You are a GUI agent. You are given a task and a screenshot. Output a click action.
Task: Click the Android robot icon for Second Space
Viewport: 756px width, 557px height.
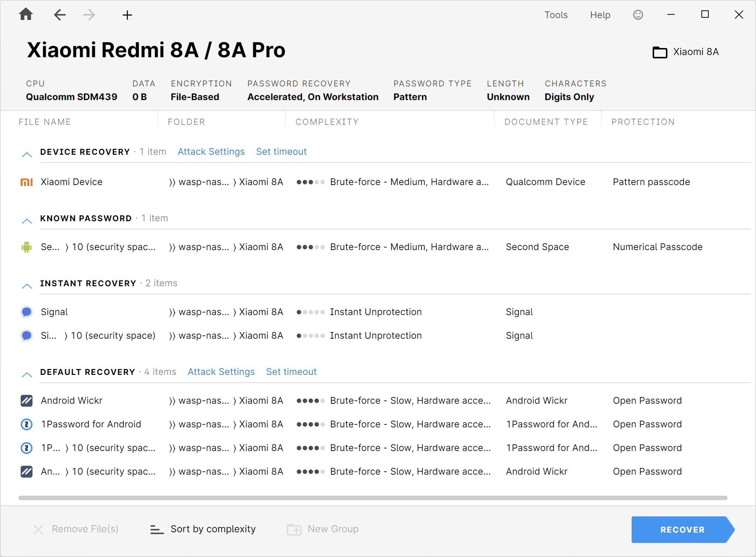pyautogui.click(x=27, y=247)
